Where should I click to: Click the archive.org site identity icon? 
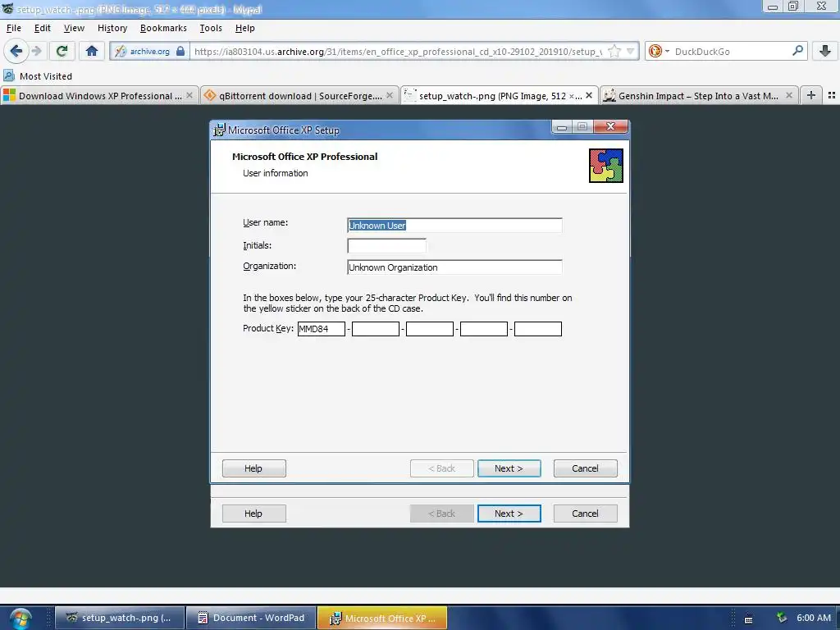pyautogui.click(x=121, y=52)
